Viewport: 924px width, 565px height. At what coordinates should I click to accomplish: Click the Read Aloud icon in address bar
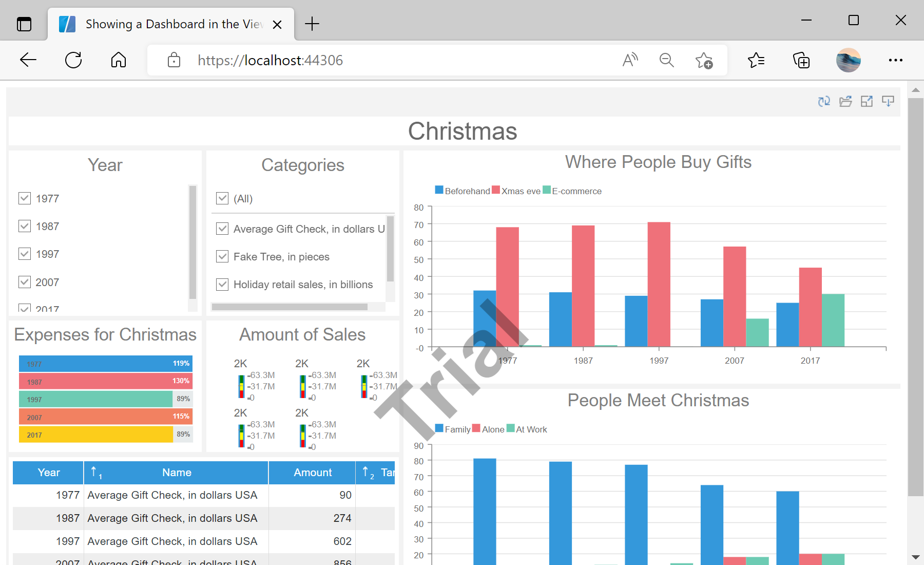[630, 60]
